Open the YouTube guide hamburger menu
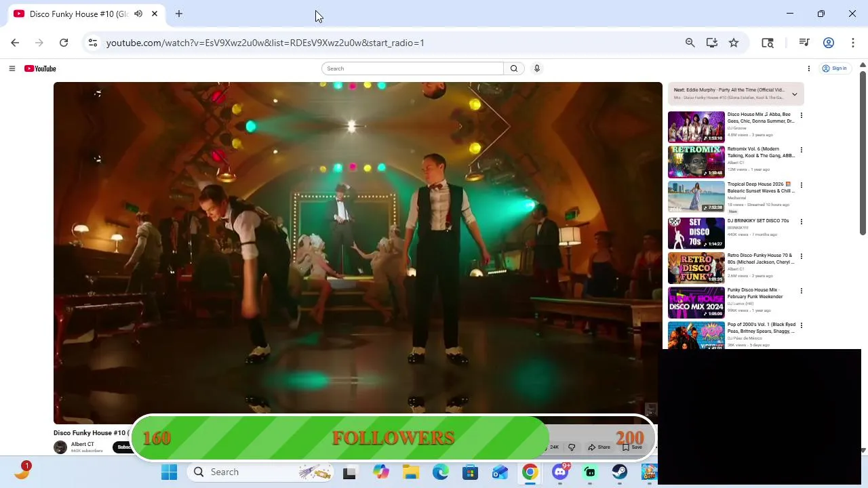The height and width of the screenshot is (488, 868). [12, 68]
